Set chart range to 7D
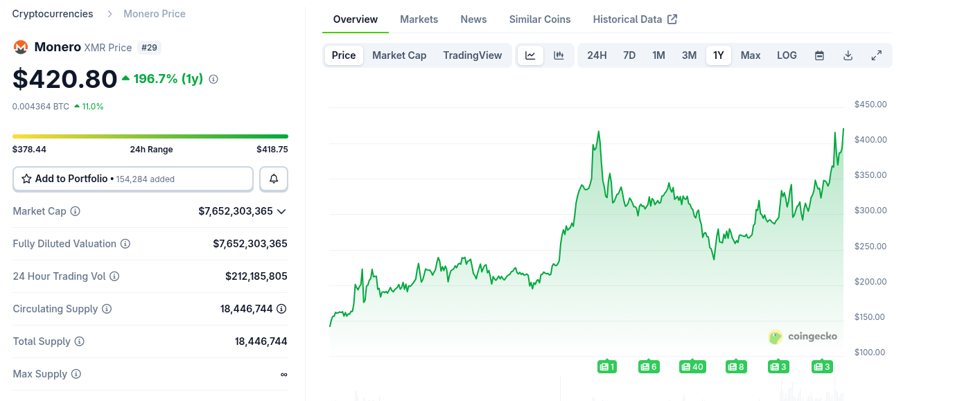 (629, 55)
